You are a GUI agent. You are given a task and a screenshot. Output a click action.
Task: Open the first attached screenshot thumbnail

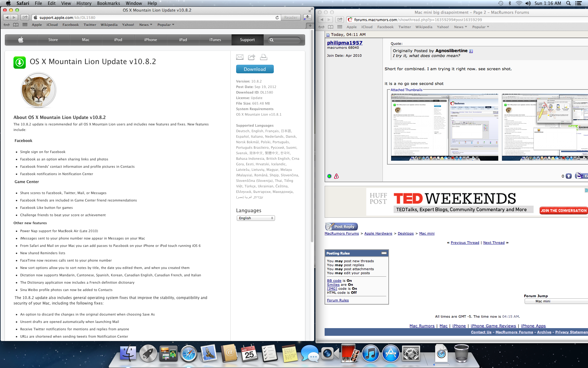444,127
